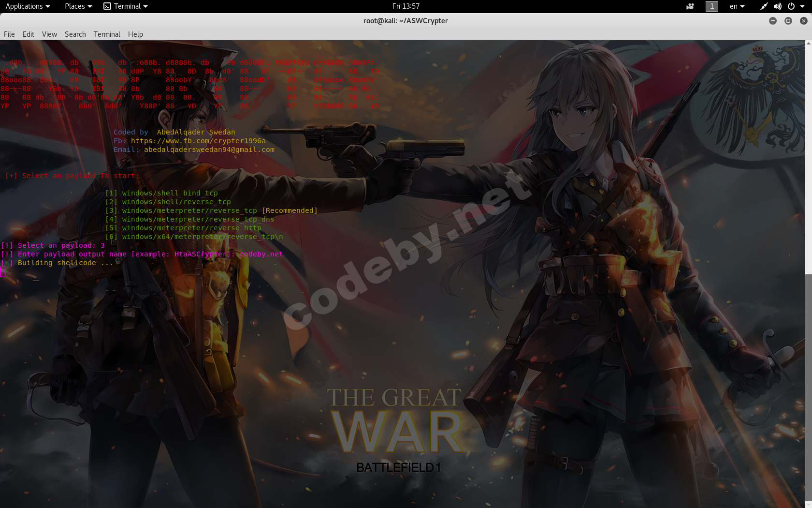Open the Search menu
Image resolution: width=812 pixels, height=508 pixels.
(x=75, y=34)
